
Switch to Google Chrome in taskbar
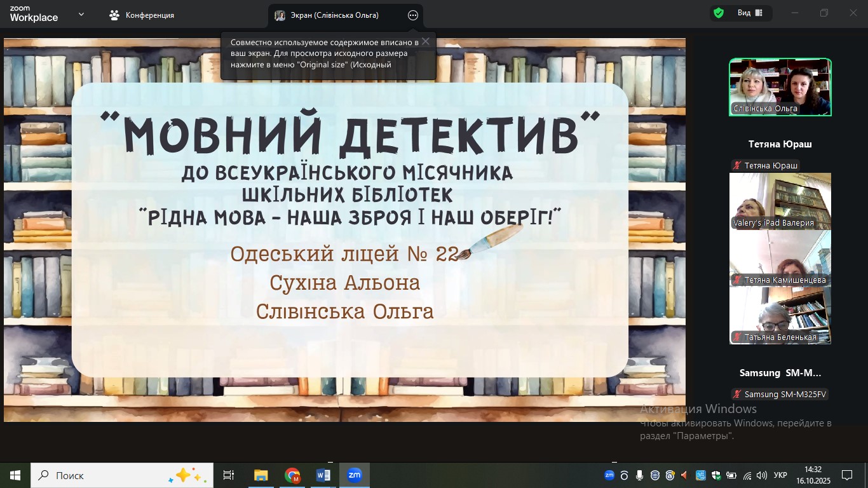[292, 475]
